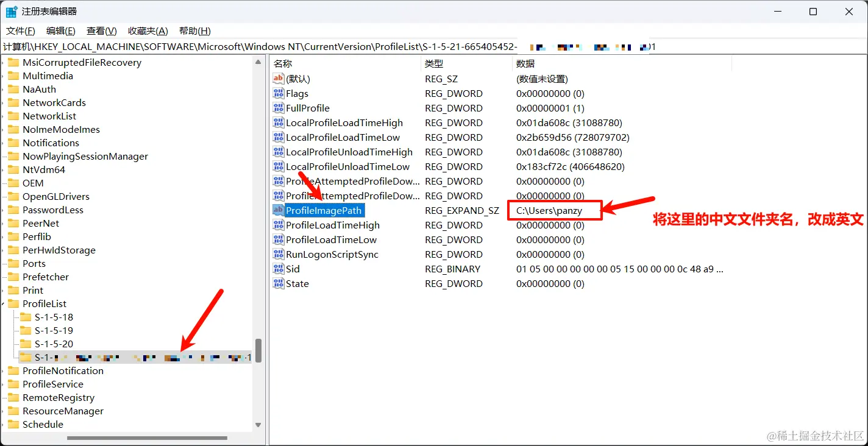Select the ProfileImagePath value name
This screenshot has height=446, width=868.
click(324, 210)
